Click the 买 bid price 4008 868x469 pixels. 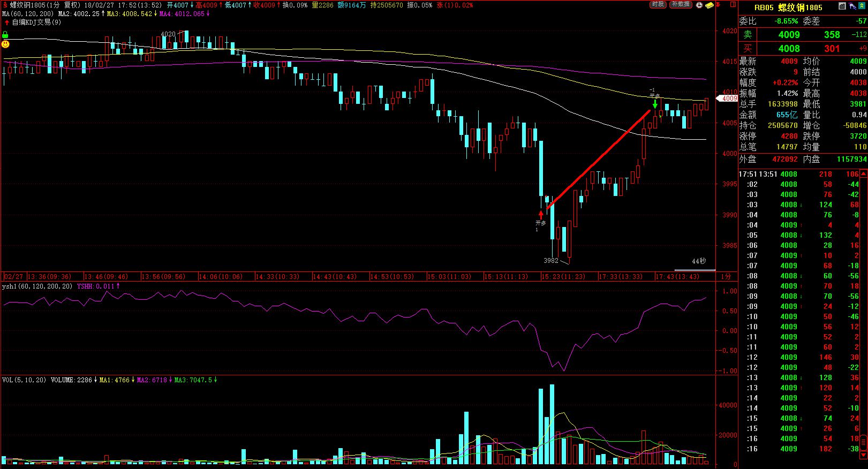tap(789, 49)
